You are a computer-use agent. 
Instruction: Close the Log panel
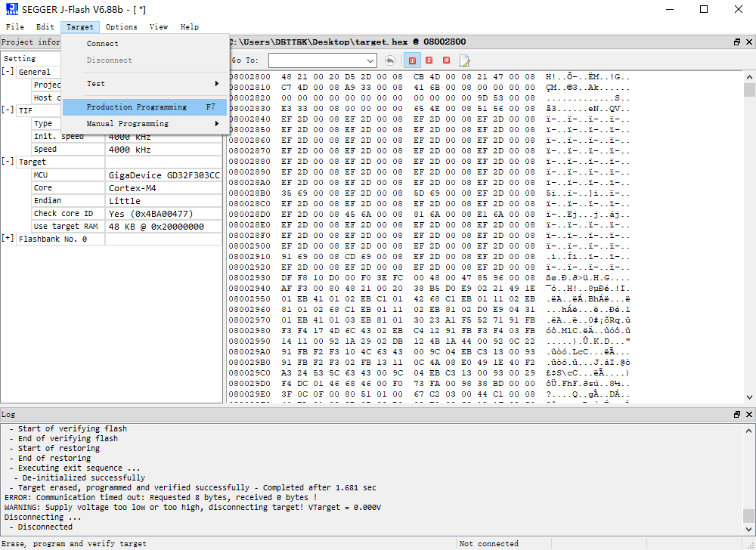pos(748,414)
